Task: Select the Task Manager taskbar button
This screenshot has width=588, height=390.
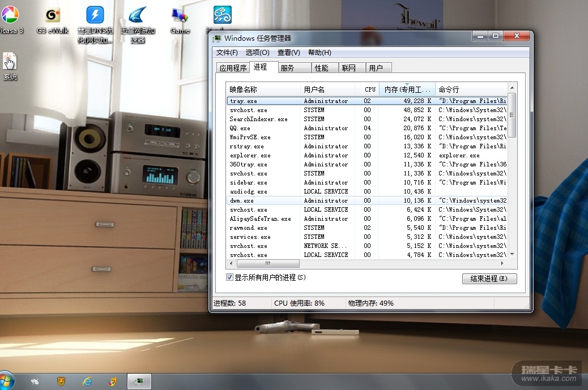Action: click(139, 382)
